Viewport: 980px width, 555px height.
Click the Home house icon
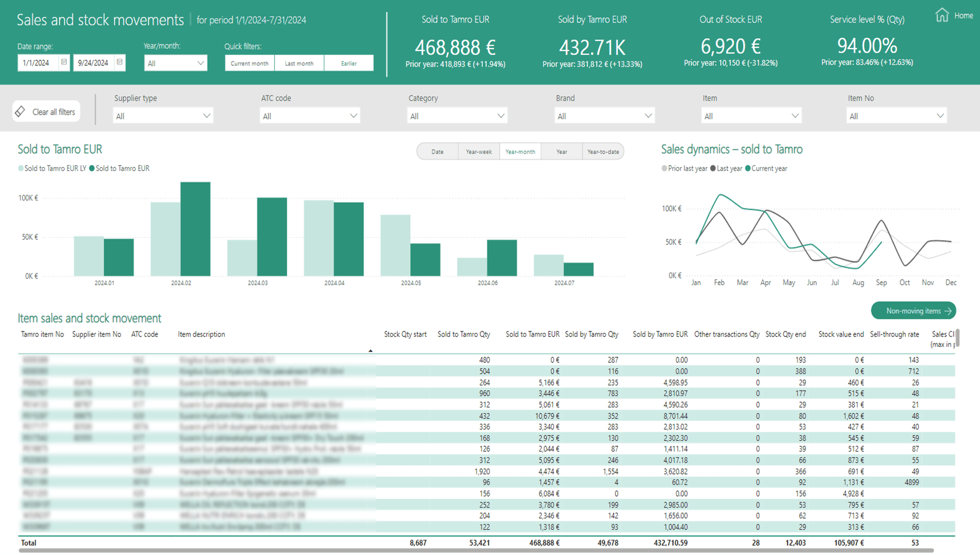942,15
